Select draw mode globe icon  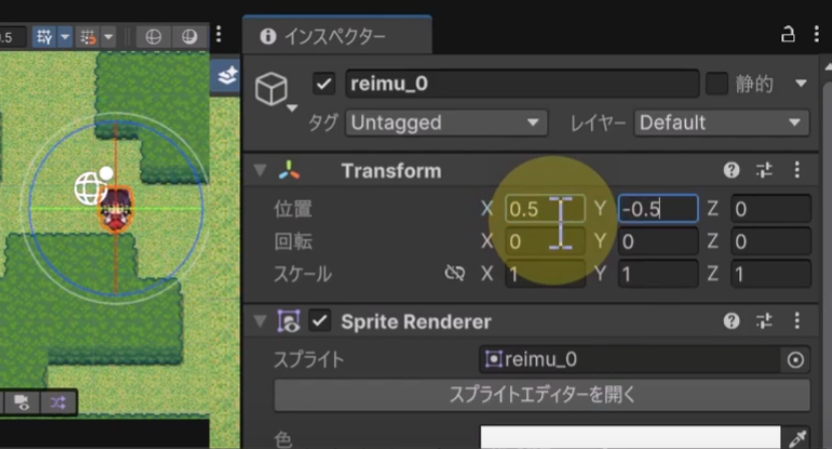pyautogui.click(x=153, y=37)
